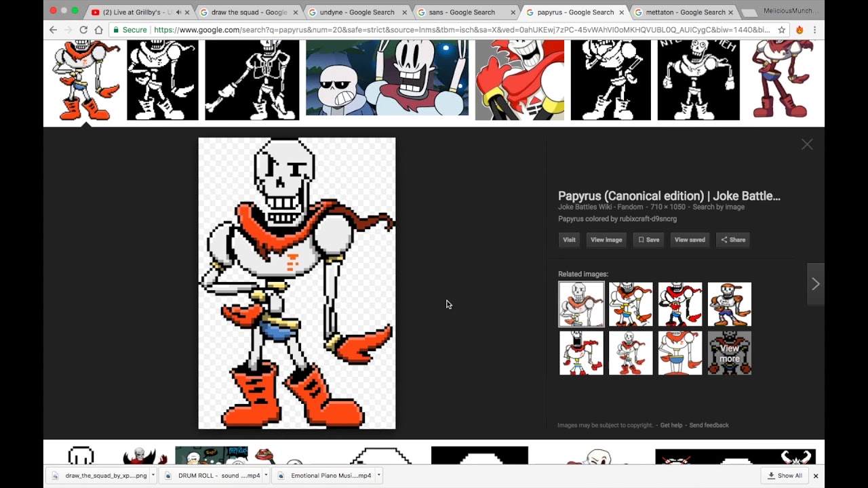Click the Send feedback link
Viewport: 868px width, 488px height.
tap(709, 425)
